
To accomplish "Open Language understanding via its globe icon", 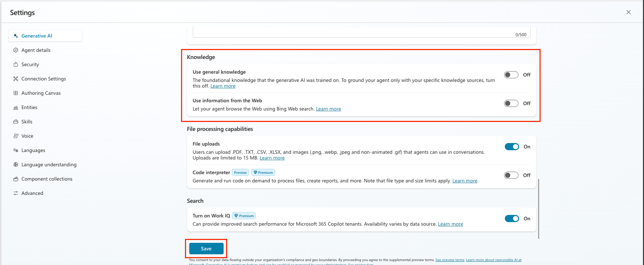I will pyautogui.click(x=16, y=165).
